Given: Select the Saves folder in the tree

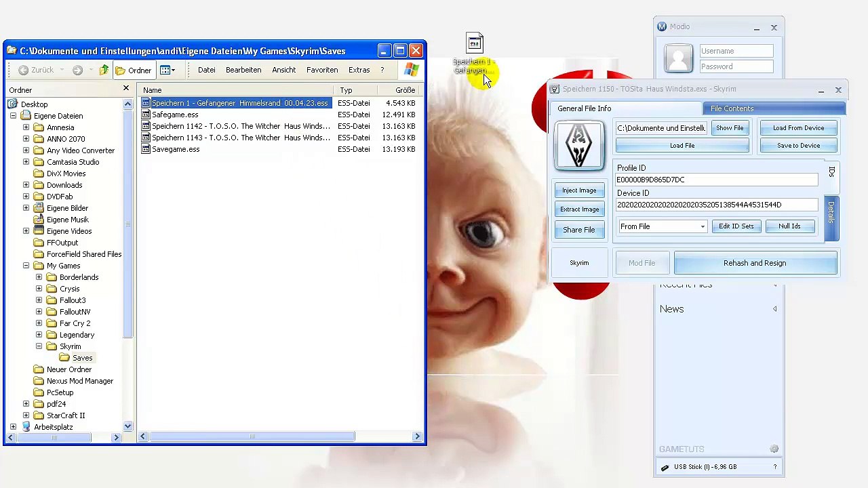Looking at the screenshot, I should pos(82,358).
